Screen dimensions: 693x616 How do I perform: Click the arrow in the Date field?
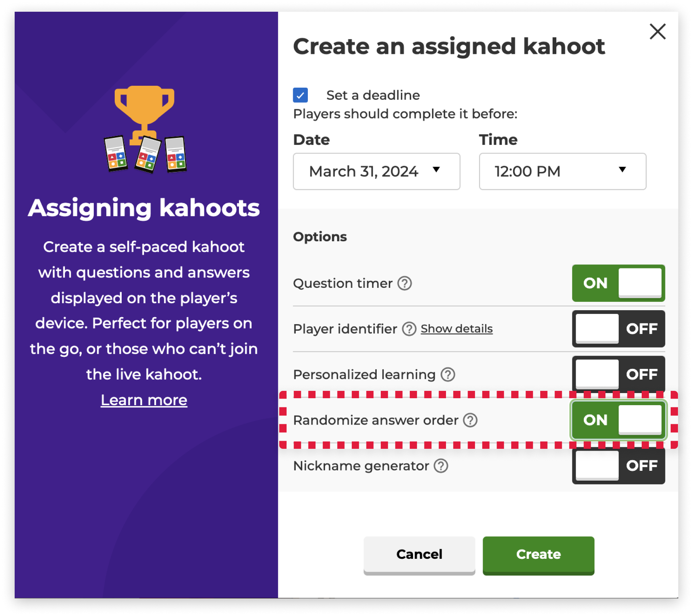[x=436, y=169]
